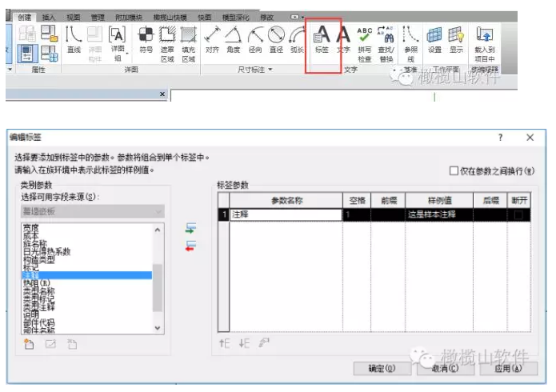The height and width of the screenshot is (392, 556).
Task: Choose the 对齐 aligned dimension tool
Action: pyautogui.click(x=212, y=39)
